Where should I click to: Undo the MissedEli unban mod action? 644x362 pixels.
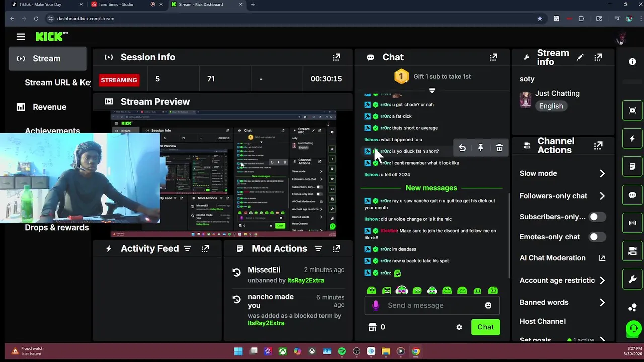coord(236,273)
